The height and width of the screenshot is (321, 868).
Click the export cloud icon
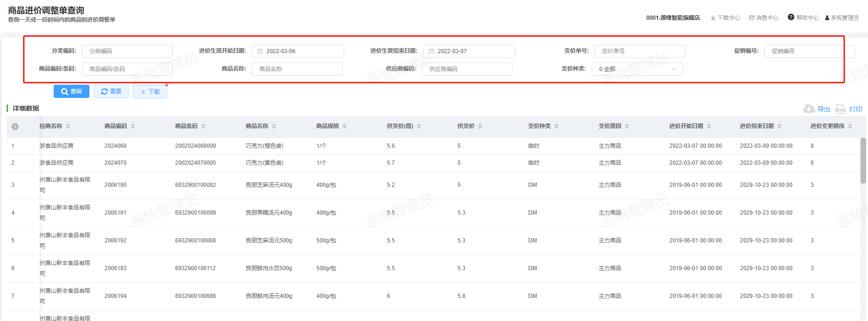click(x=809, y=109)
